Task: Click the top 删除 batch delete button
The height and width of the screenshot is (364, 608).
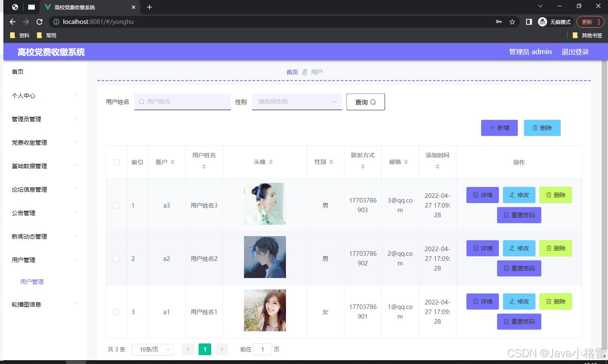Action: (542, 128)
